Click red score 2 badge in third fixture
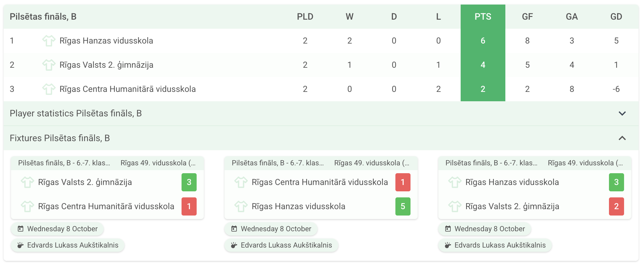 pyautogui.click(x=616, y=206)
